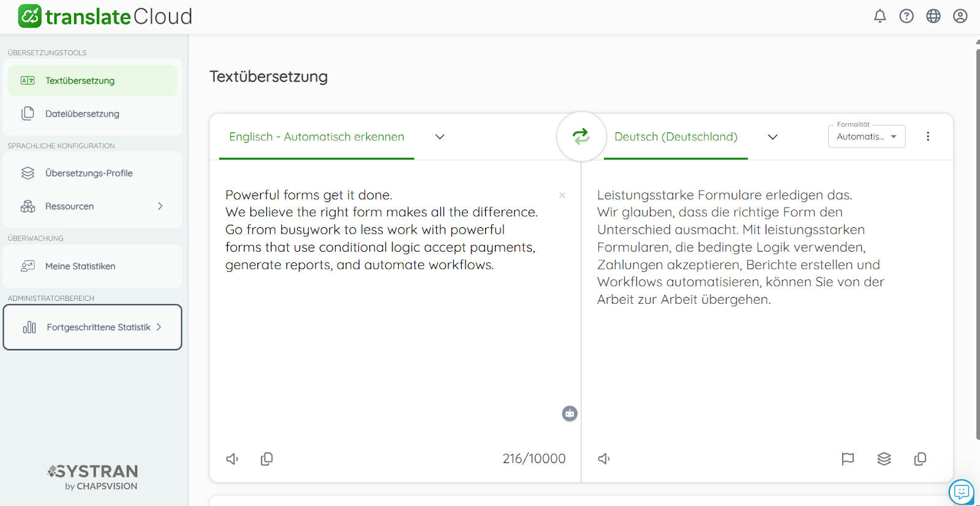Play audio of the German translation
The image size is (980, 506).
click(x=604, y=458)
